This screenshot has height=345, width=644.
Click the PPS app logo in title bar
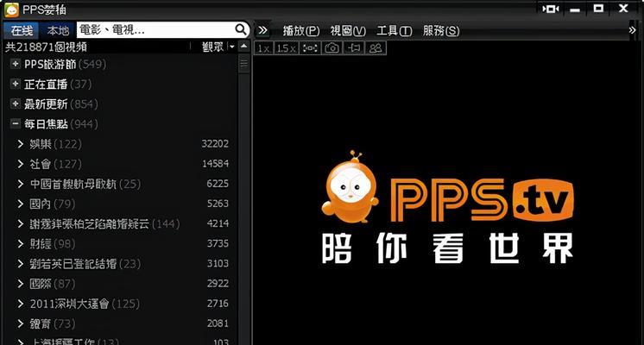coord(11,9)
